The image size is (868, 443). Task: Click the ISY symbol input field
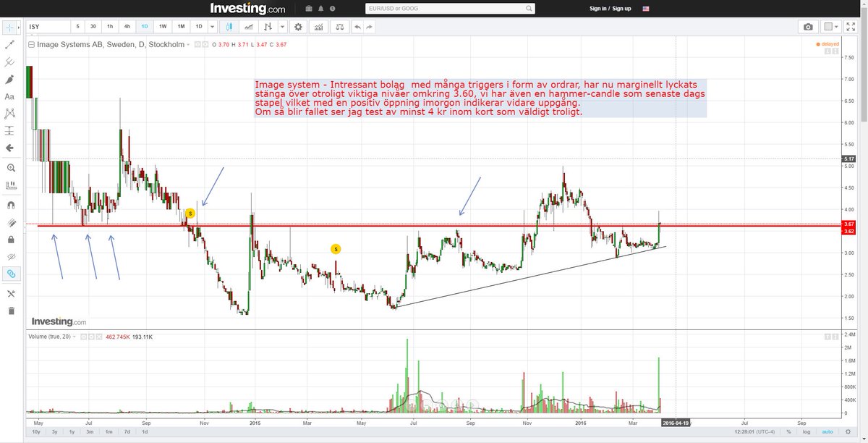pos(48,27)
